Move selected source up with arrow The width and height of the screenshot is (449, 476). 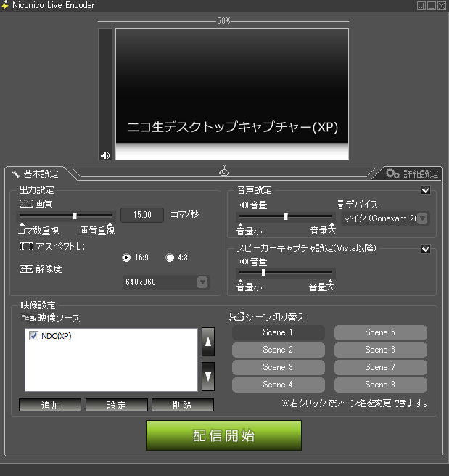(x=208, y=342)
